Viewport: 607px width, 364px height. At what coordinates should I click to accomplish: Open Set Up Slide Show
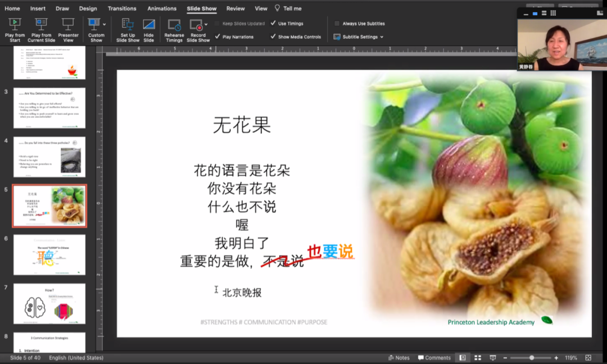(128, 30)
